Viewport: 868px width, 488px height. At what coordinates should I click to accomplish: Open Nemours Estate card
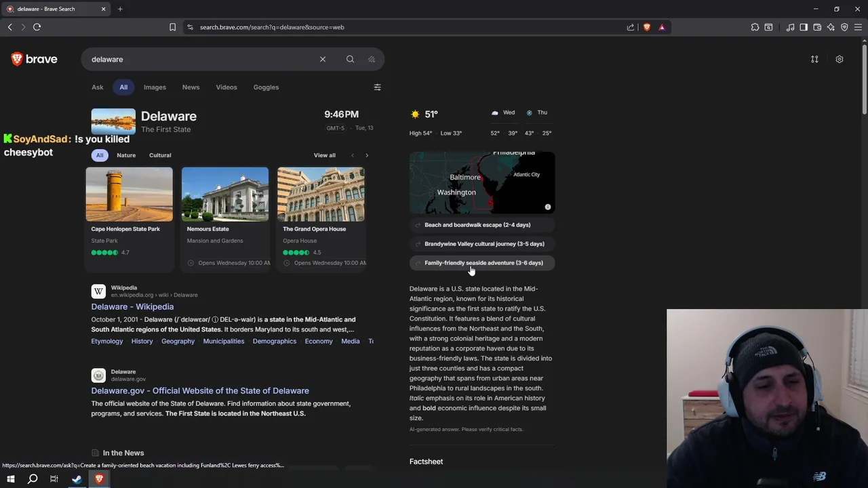(x=225, y=219)
